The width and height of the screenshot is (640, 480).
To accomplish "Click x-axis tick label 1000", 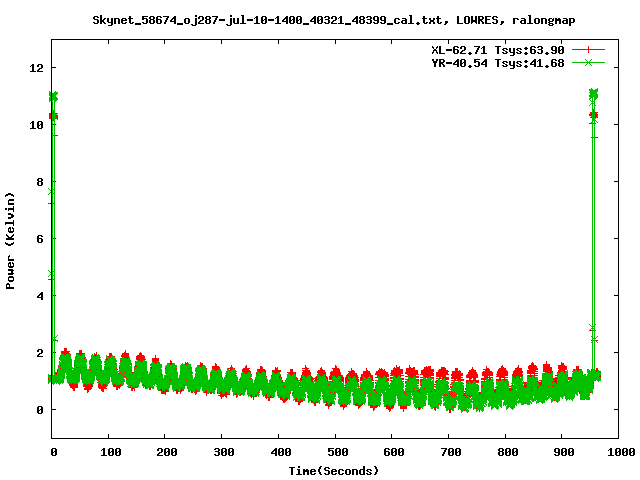I will tap(620, 452).
